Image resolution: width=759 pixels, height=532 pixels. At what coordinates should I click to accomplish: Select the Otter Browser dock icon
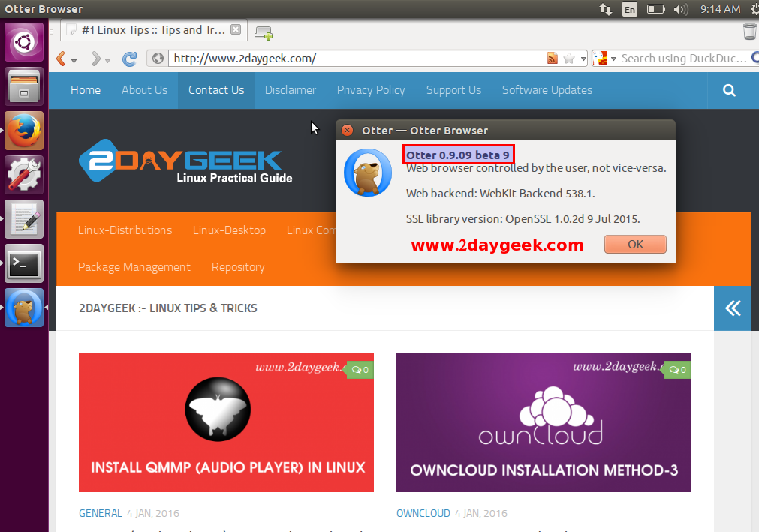pyautogui.click(x=24, y=308)
